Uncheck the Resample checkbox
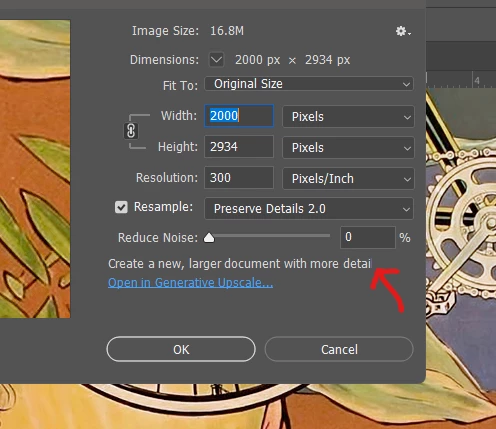 coord(121,207)
